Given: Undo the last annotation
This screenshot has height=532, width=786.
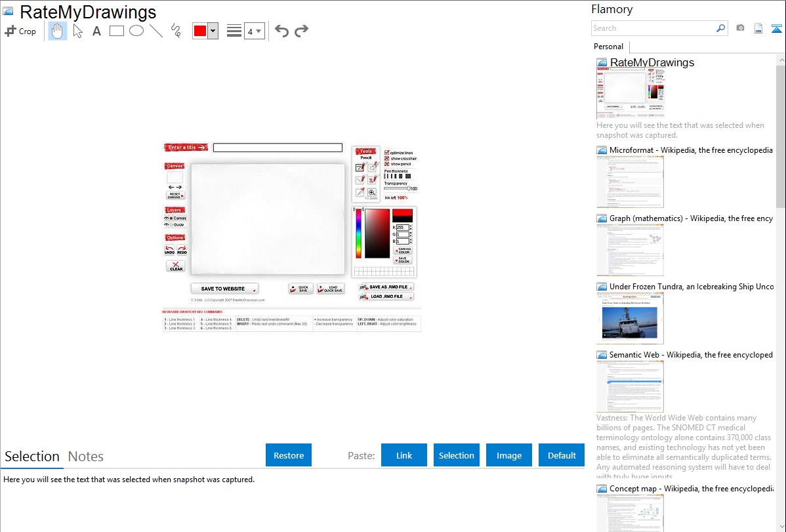Looking at the screenshot, I should point(281,31).
